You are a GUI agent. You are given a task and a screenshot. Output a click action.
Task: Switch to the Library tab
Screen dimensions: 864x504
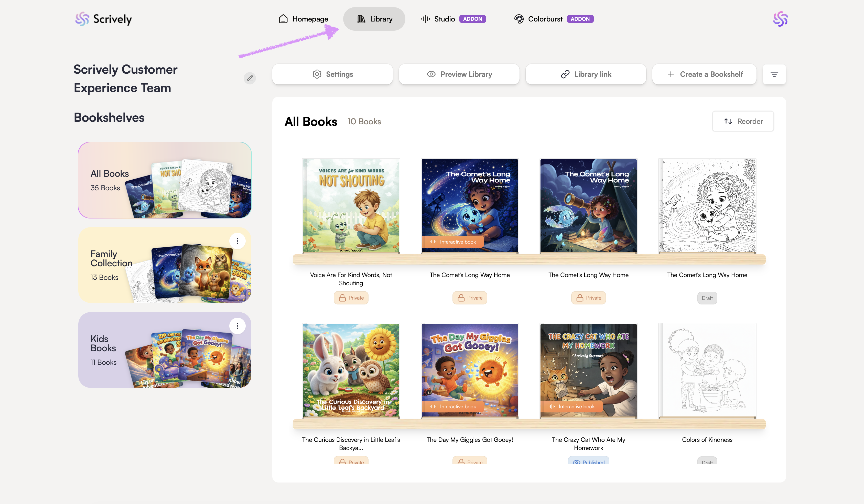point(374,19)
